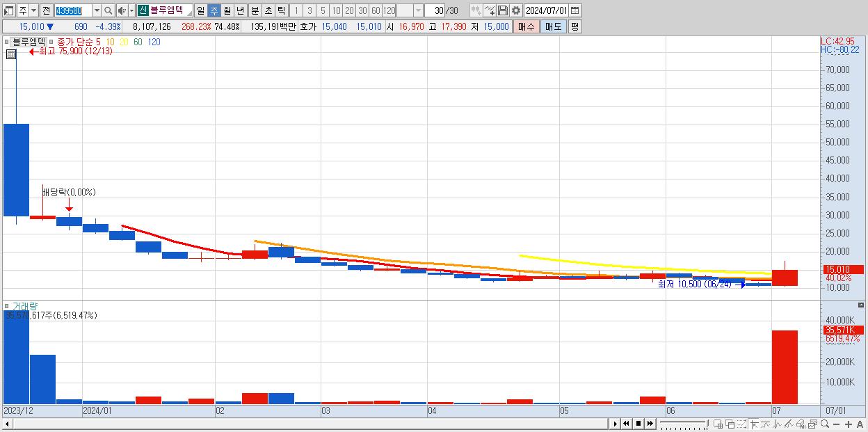Screen dimensions: 868x432
Task: Click the window-with-grid icon in the bottom toolbar
Action: [718, 424]
